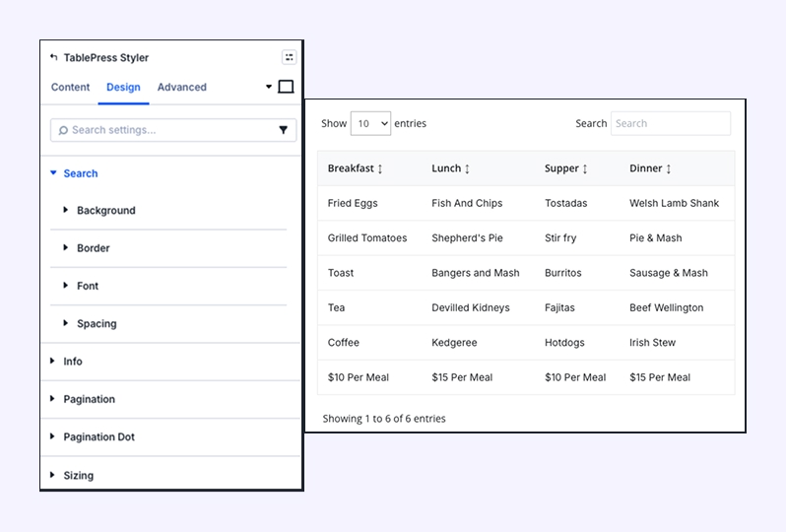Click the Search settings input field
Screen dimensions: 786x532
coord(163,130)
